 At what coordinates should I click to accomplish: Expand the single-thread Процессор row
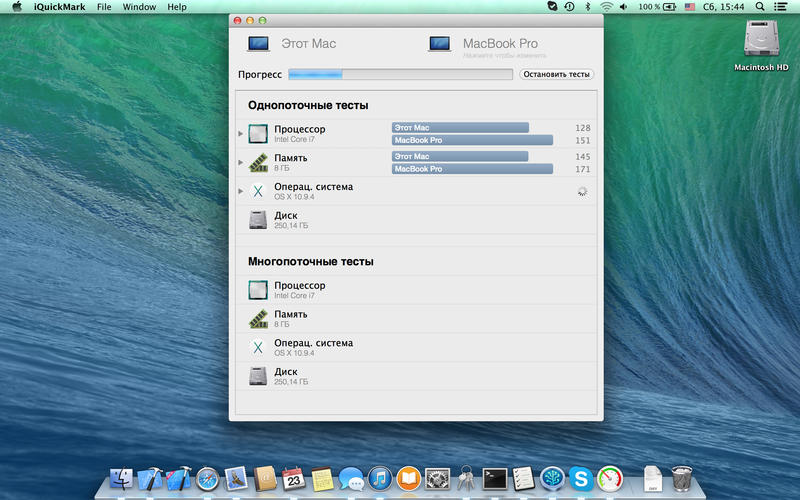[x=240, y=134]
